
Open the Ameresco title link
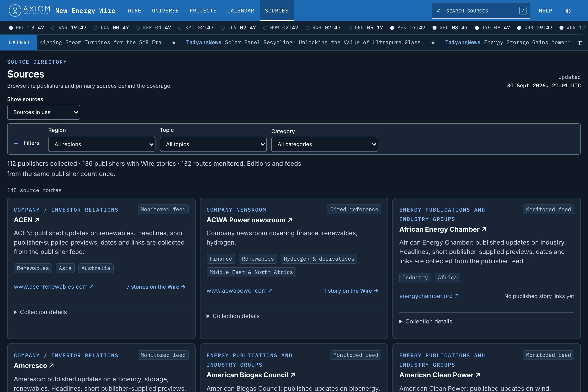pos(34,365)
